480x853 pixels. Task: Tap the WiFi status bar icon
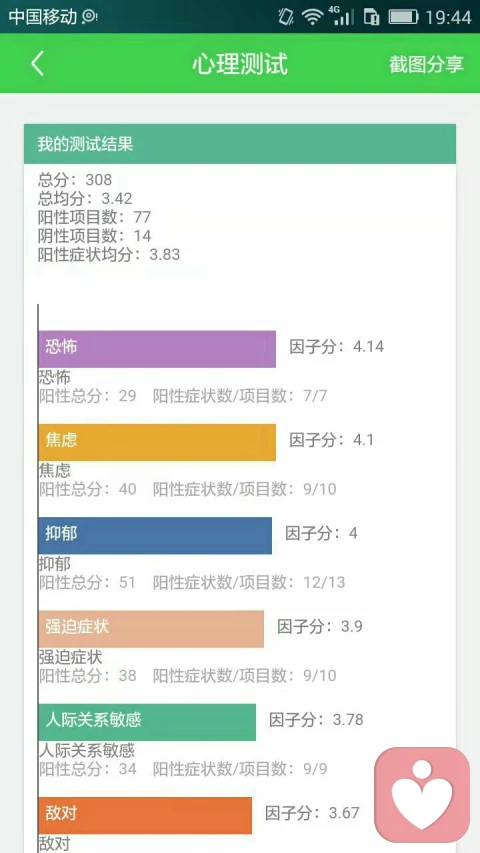[x=312, y=17]
